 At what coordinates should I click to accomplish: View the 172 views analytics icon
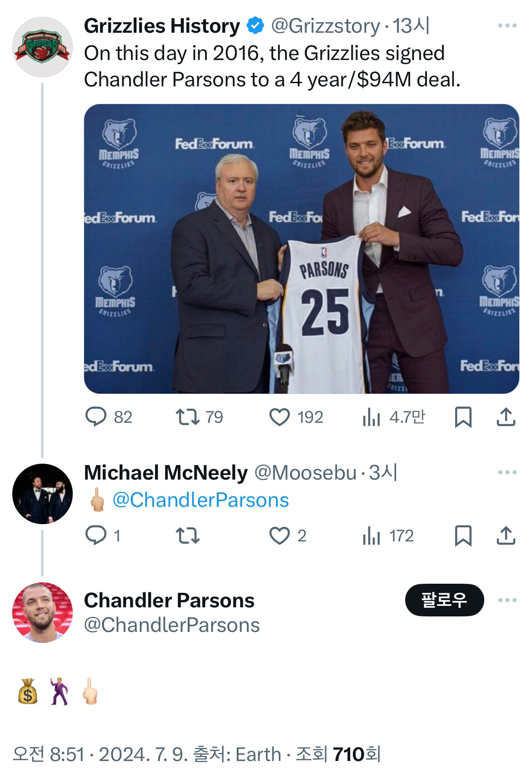point(371,536)
